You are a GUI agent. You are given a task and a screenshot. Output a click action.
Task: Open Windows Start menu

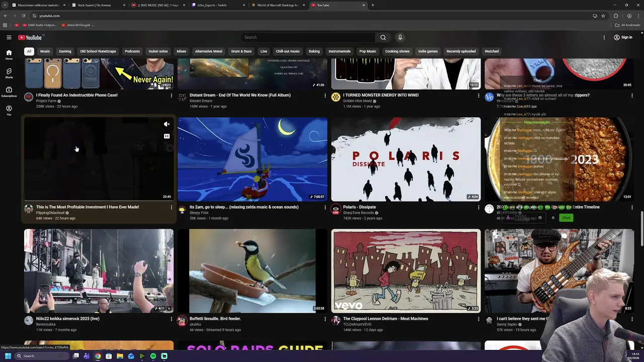(8, 356)
